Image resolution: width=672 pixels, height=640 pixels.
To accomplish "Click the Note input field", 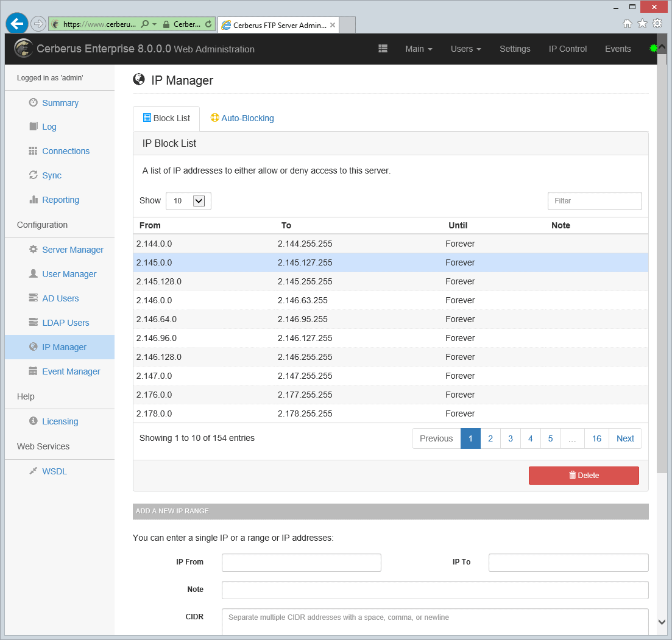I will click(435, 590).
